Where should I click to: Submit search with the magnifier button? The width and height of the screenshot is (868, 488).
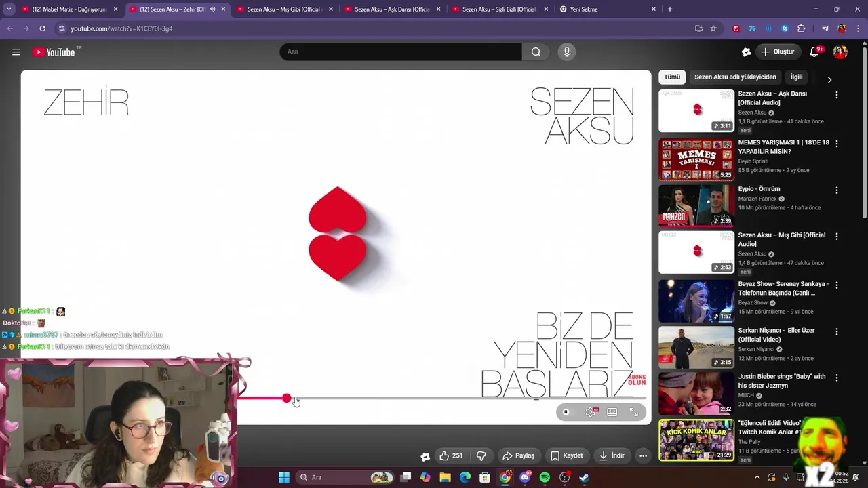tap(536, 52)
